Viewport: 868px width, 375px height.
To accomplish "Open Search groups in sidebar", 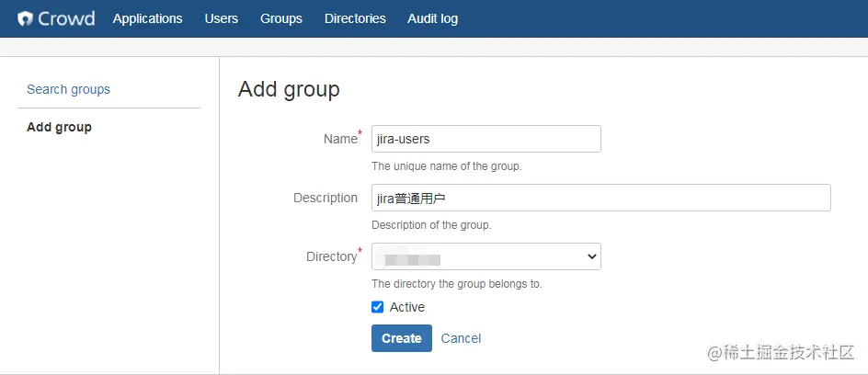I will pos(68,89).
